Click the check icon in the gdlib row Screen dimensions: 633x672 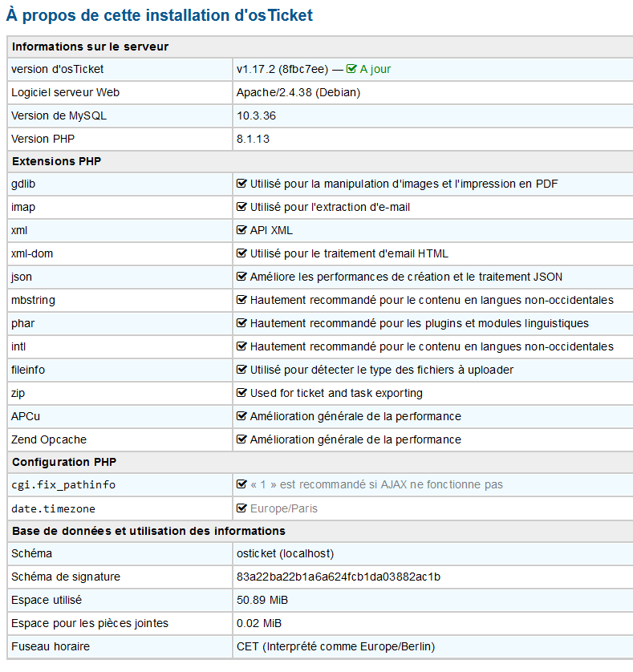(x=241, y=184)
